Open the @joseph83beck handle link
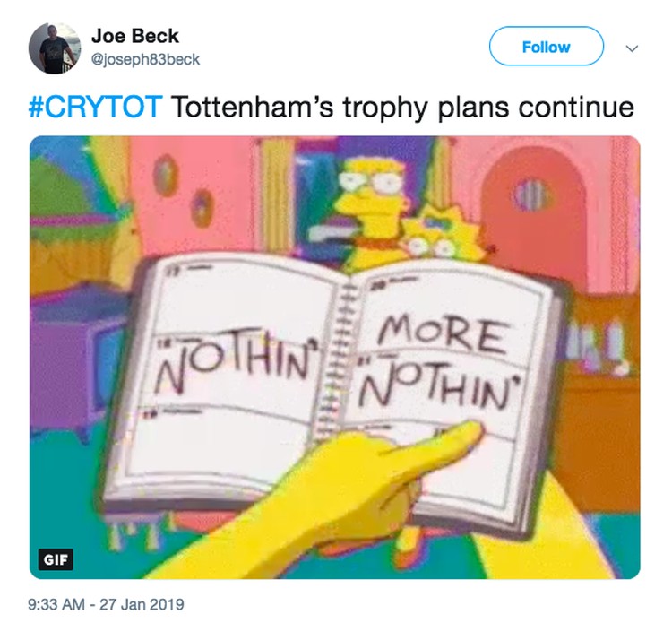The height and width of the screenshot is (623, 672). (x=145, y=59)
